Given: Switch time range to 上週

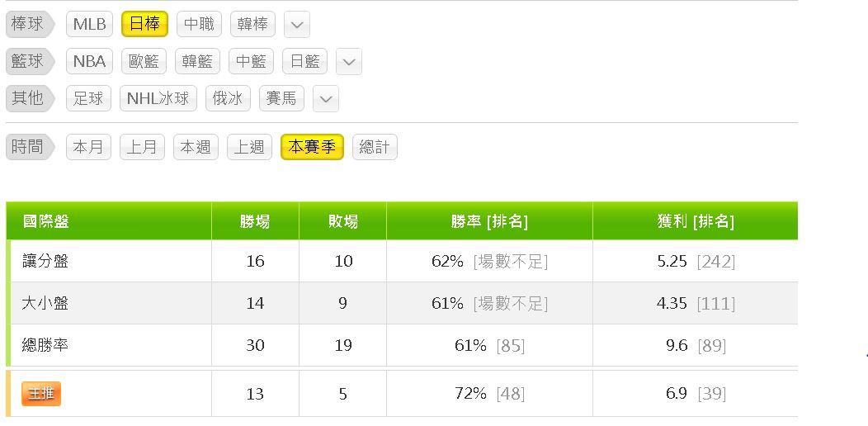Looking at the screenshot, I should point(249,147).
